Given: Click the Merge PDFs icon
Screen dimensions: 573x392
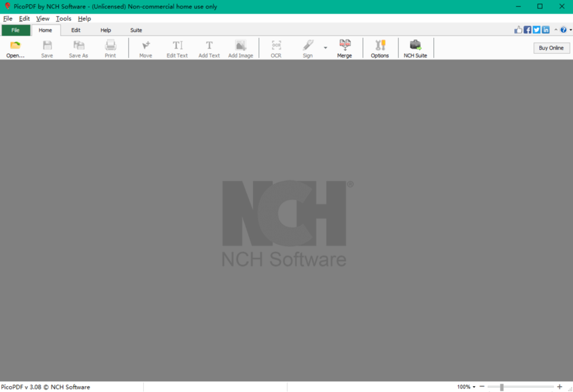Looking at the screenshot, I should click(x=345, y=46).
